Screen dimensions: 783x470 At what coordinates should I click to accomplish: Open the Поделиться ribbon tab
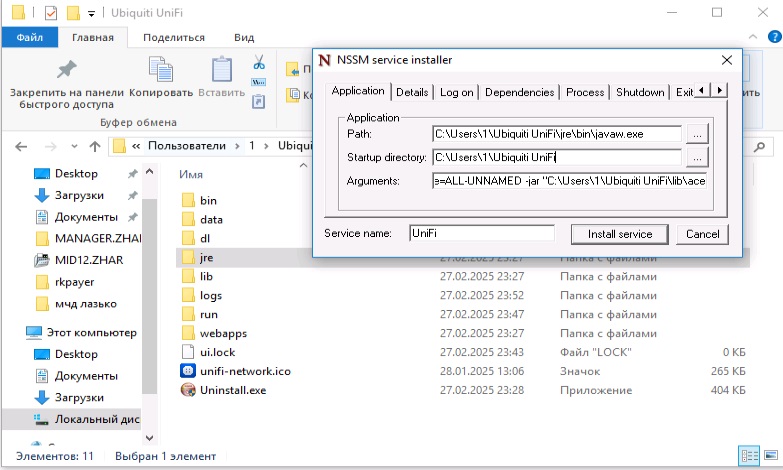174,37
